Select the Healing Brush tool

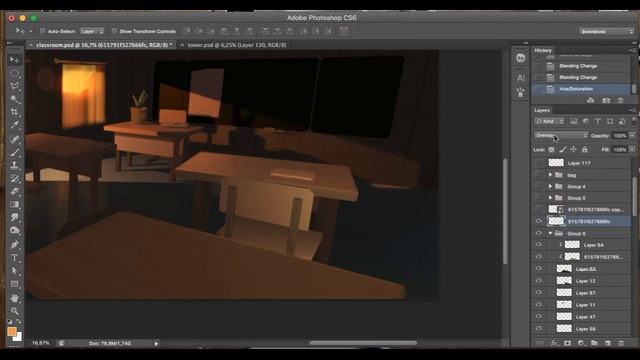click(14, 139)
